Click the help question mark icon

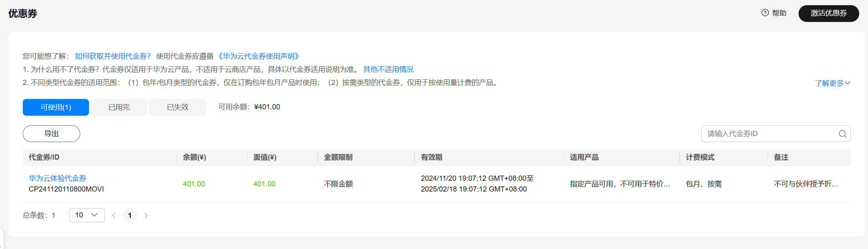coord(765,13)
